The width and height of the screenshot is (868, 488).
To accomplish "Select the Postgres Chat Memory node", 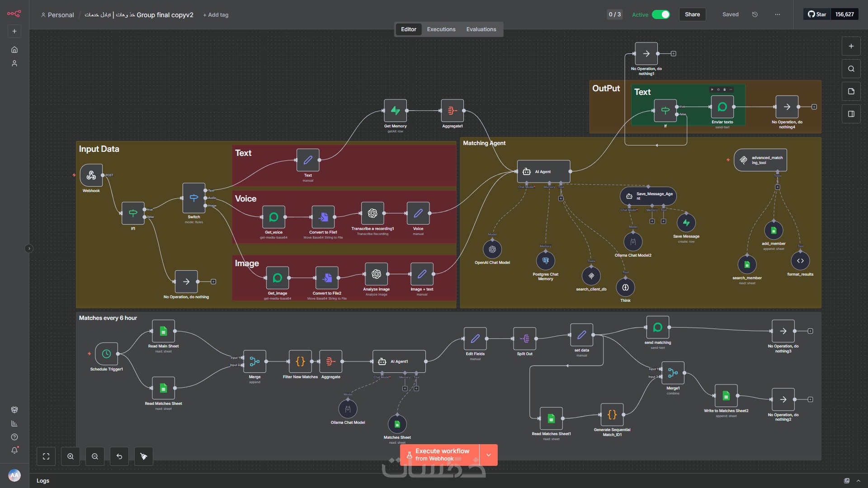I will pos(545,261).
